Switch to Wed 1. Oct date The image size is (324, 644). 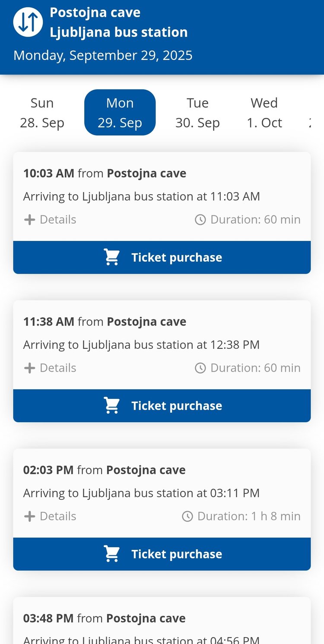(x=264, y=113)
